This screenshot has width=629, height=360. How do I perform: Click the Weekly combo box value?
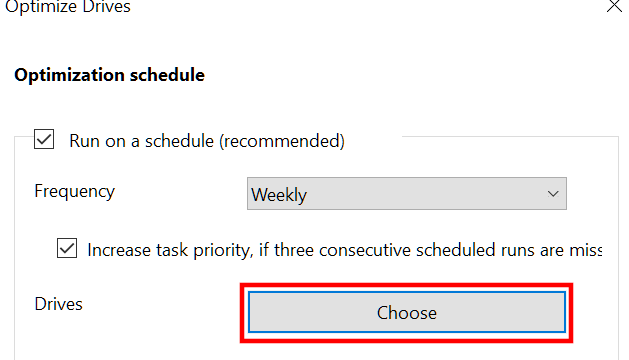click(x=279, y=195)
